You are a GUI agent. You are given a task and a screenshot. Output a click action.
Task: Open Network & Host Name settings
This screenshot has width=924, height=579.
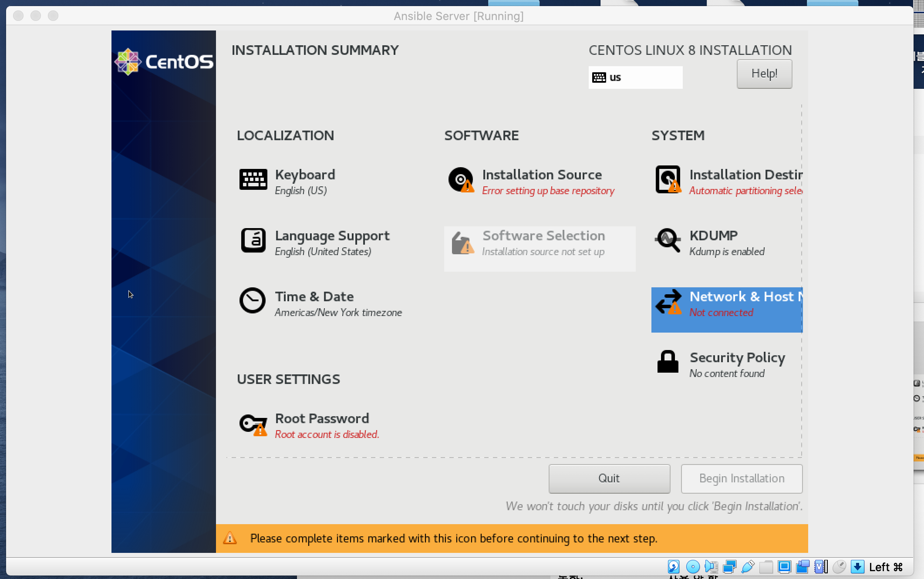coord(727,304)
